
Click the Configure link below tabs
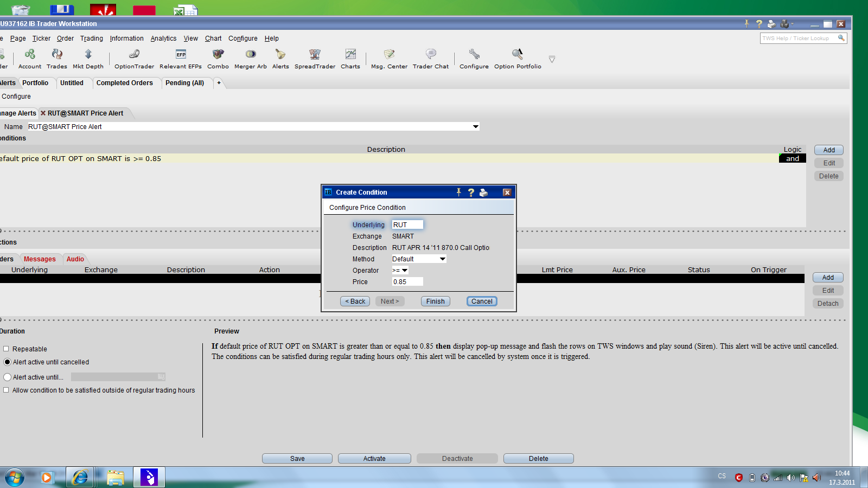click(x=16, y=97)
